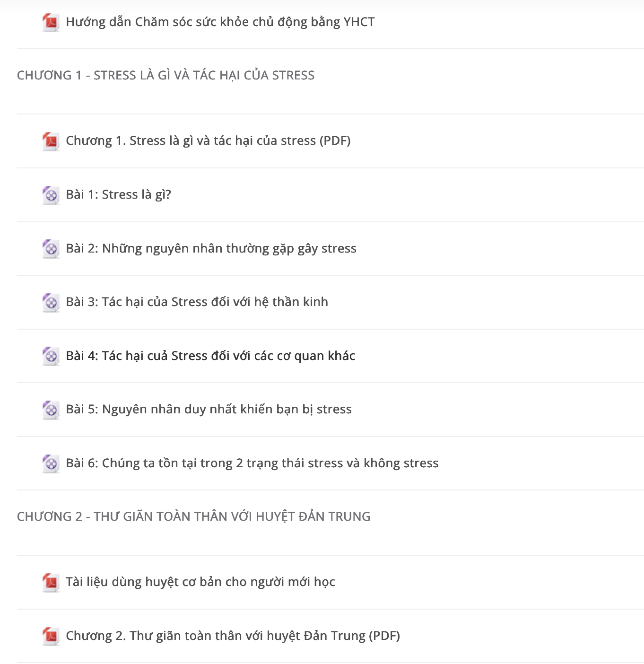644x664 pixels.
Task: Select CHƯƠNG 2 - THƯ GIÃN TOÀN THÂN heading
Action: [x=194, y=516]
